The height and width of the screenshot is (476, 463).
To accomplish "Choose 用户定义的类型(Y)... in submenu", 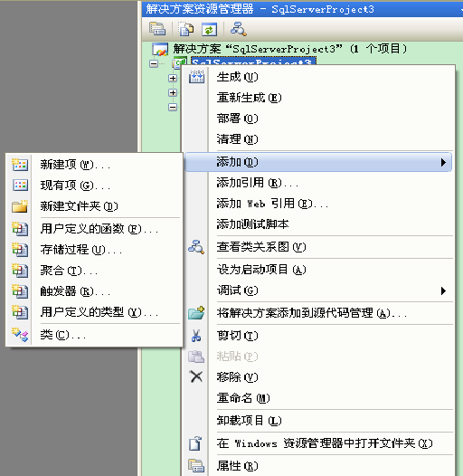I will 94,312.
